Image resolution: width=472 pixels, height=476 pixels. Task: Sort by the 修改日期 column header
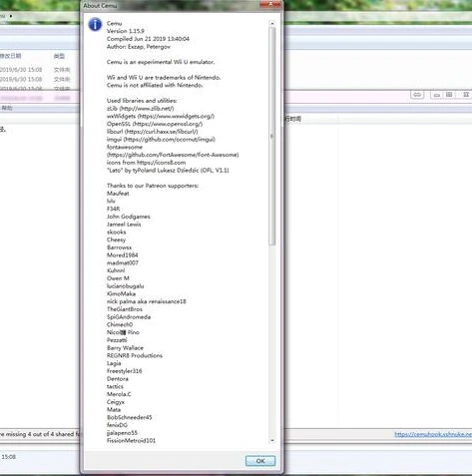click(x=11, y=56)
